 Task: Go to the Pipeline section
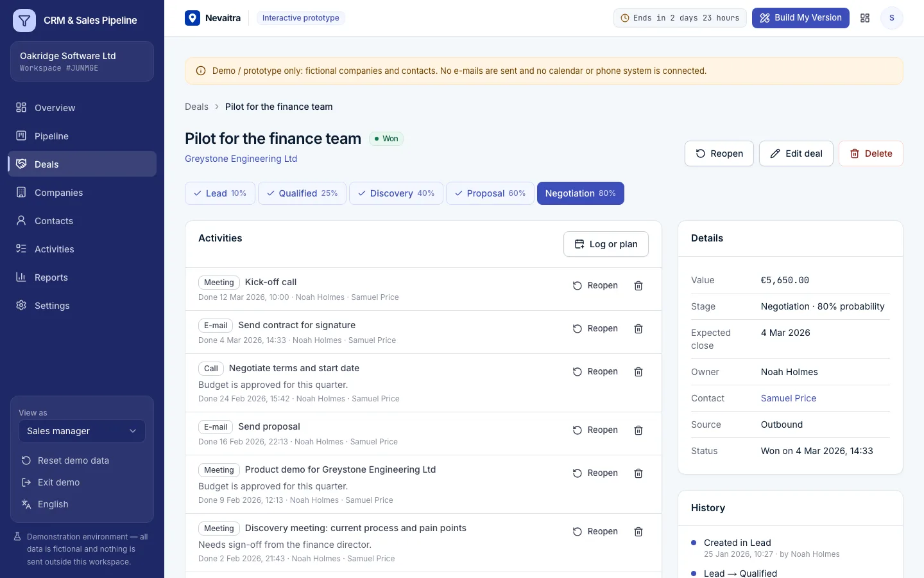point(82,136)
